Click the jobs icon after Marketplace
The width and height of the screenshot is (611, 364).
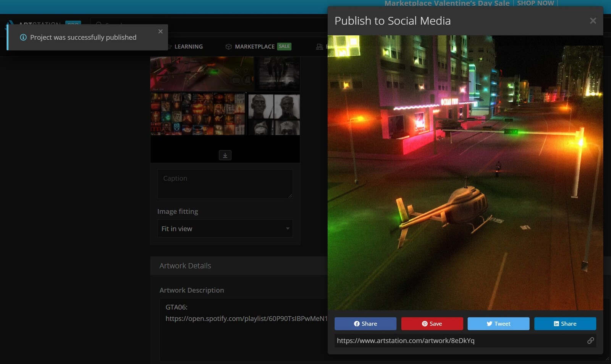coord(320,47)
